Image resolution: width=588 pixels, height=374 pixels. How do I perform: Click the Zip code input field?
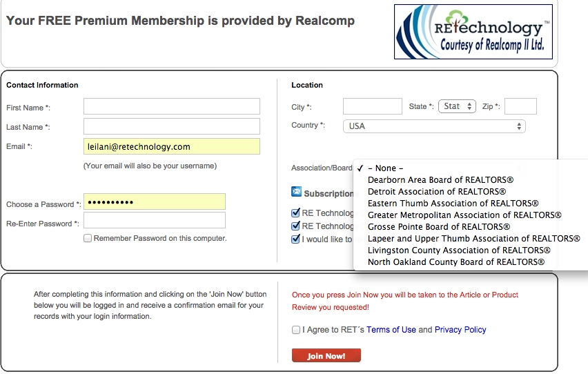point(520,106)
